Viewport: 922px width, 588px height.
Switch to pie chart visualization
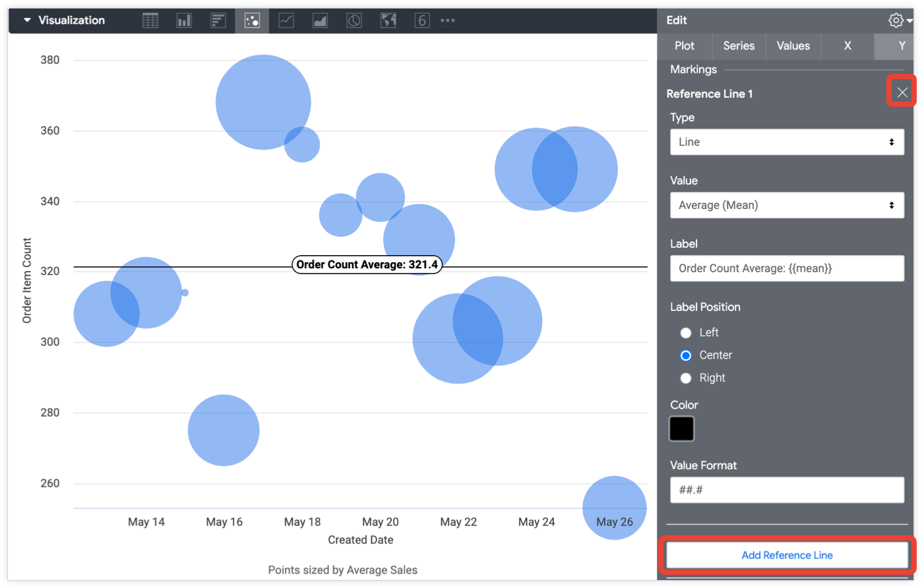354,20
